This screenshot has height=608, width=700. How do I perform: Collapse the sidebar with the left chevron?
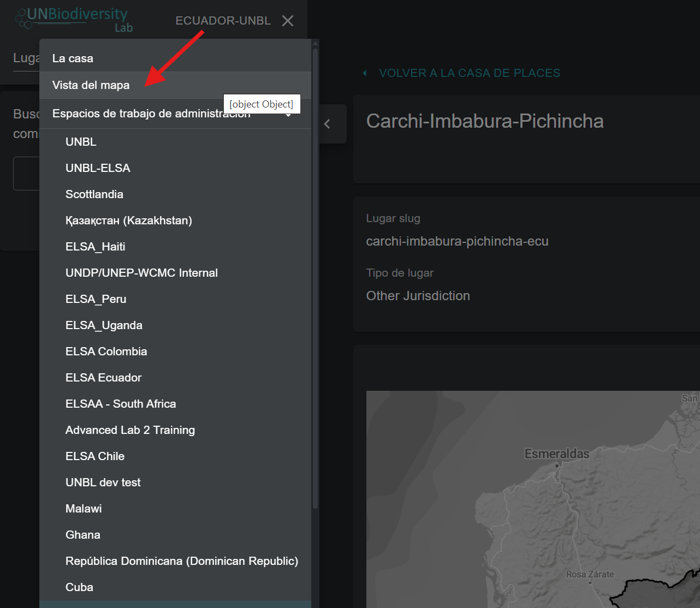[x=328, y=124]
